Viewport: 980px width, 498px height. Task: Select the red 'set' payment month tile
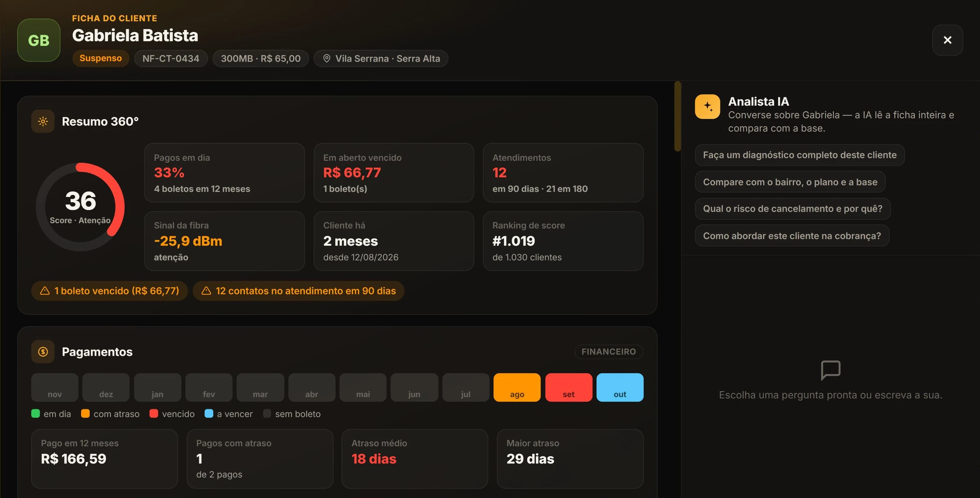pyautogui.click(x=568, y=387)
